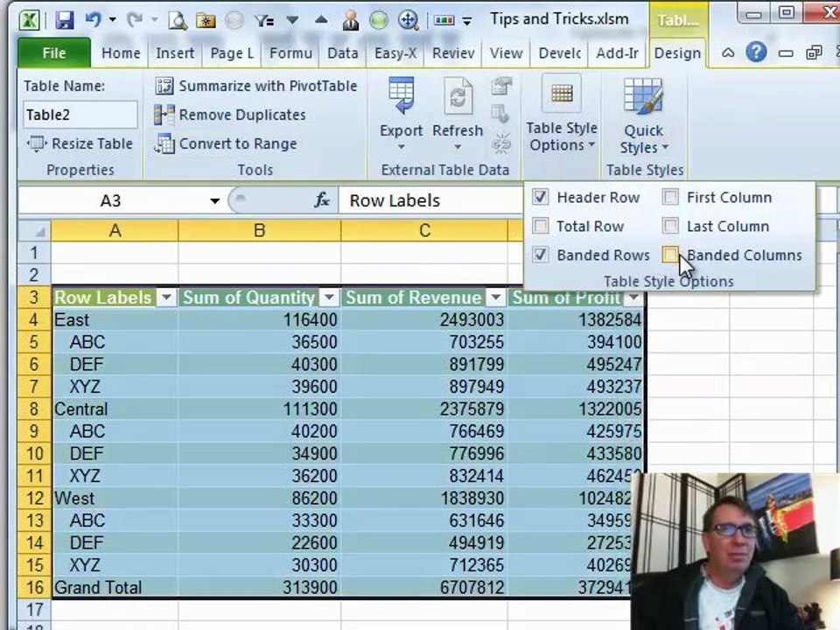Select column B header
Screen dimensions: 840x630
point(259,230)
